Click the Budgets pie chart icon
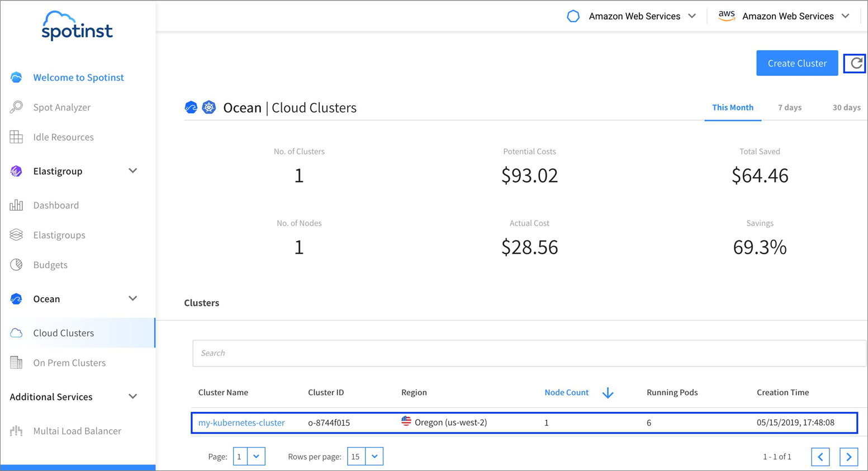Image resolution: width=868 pixels, height=471 pixels. coord(16,265)
